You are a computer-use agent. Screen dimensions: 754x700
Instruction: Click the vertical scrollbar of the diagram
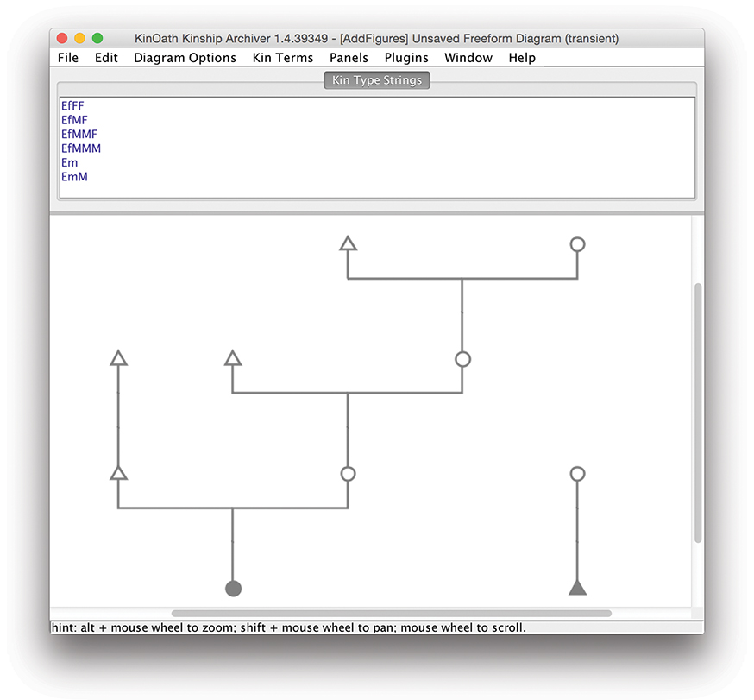click(698, 413)
